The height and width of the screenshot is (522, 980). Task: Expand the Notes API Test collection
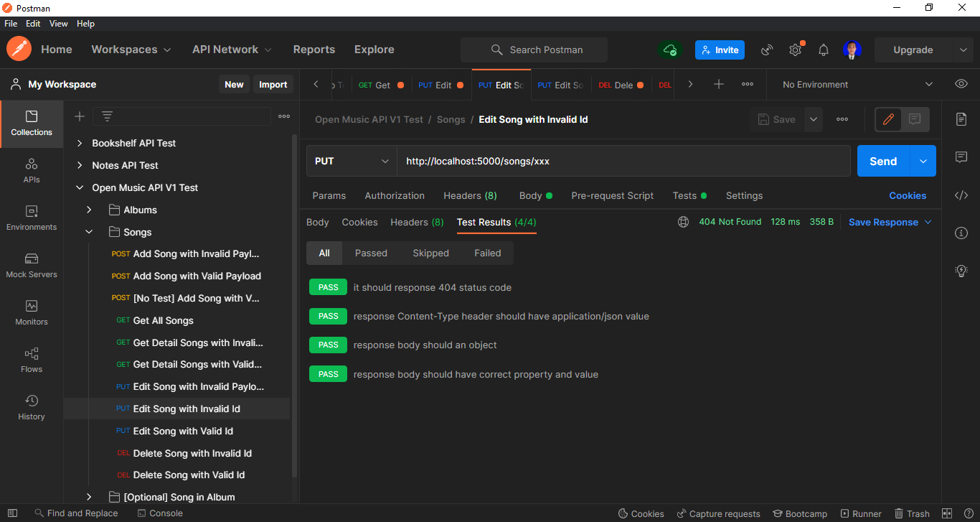[x=80, y=165]
